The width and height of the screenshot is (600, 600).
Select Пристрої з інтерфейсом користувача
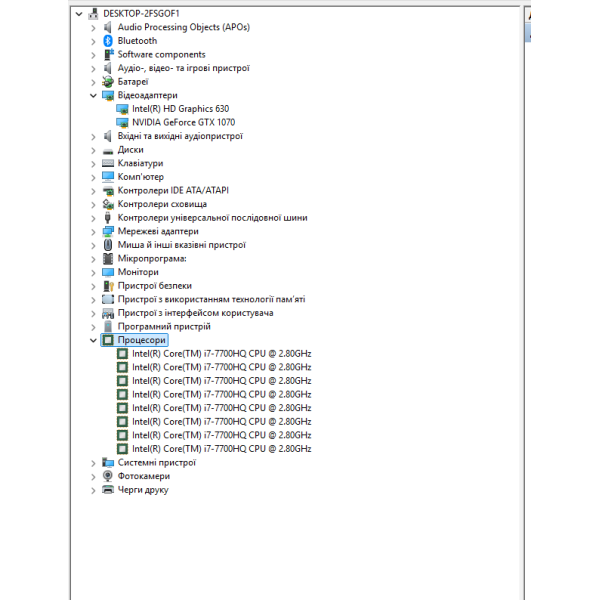tap(196, 313)
